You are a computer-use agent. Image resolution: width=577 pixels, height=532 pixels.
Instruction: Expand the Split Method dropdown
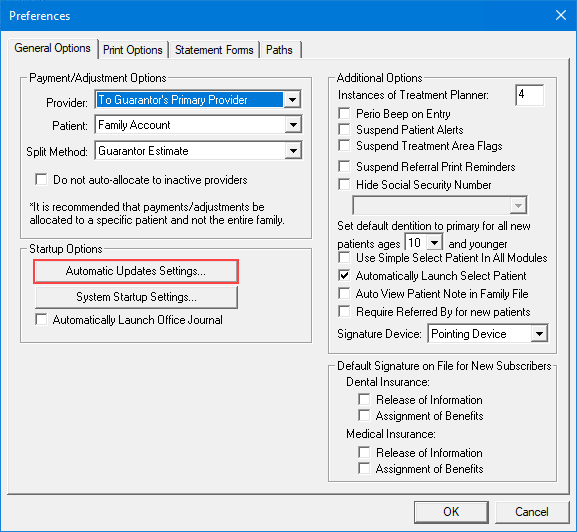point(293,151)
